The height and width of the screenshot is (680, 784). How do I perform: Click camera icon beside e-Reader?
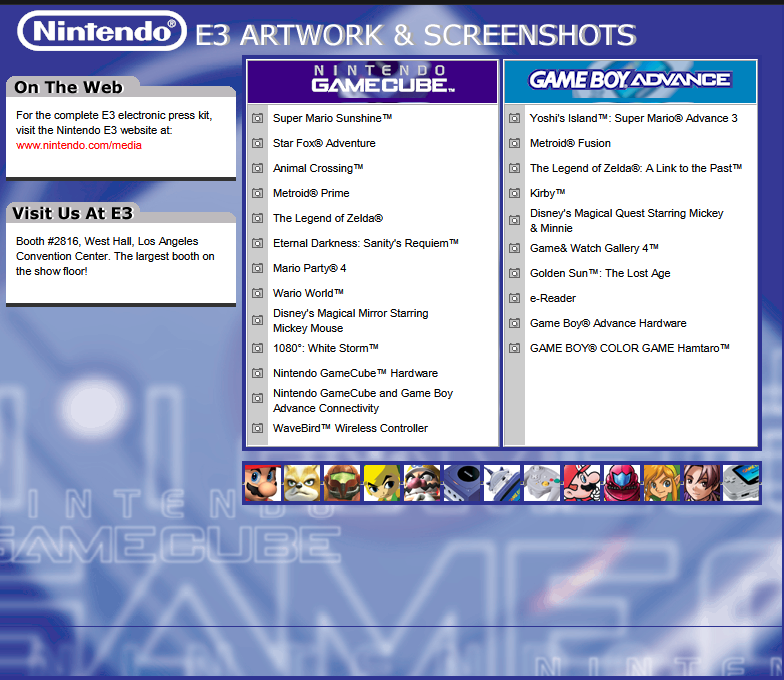click(x=514, y=298)
